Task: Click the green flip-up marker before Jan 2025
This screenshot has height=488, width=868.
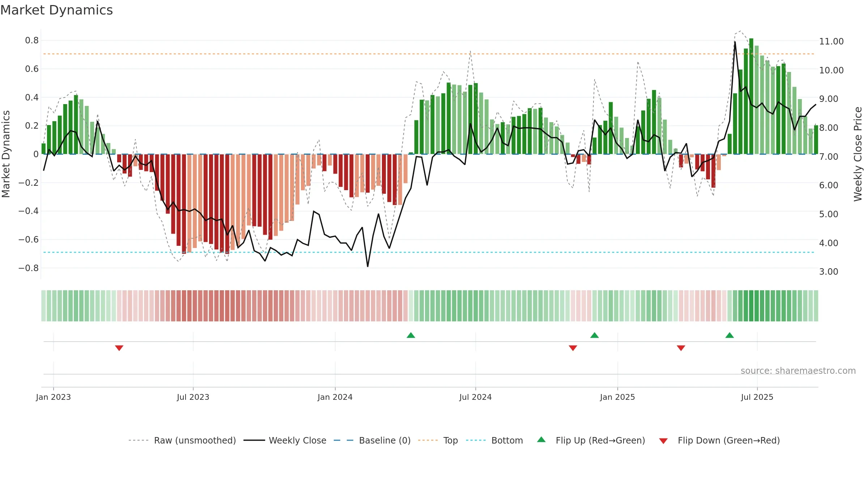Action: (595, 335)
